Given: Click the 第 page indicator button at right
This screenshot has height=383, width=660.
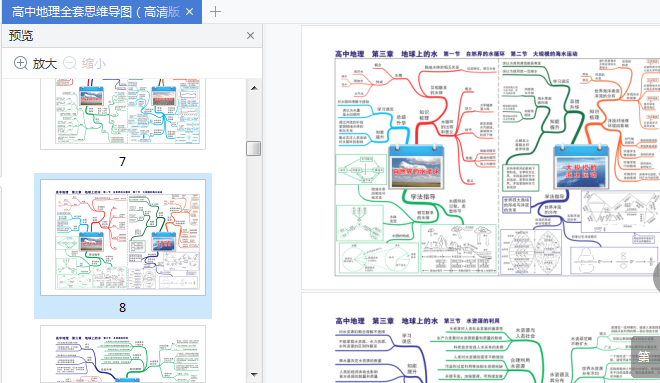Looking at the screenshot, I should click(x=644, y=356).
